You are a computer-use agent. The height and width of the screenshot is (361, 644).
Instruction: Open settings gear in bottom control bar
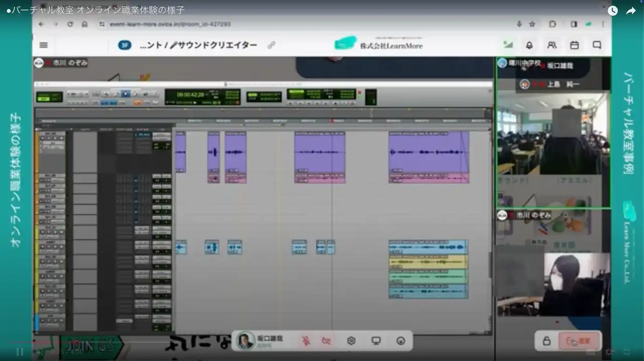coord(351,341)
